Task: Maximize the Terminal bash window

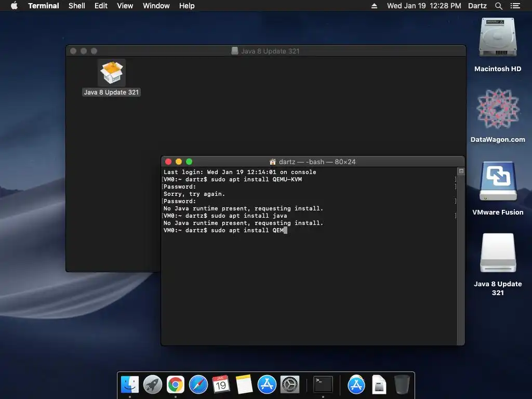Action: click(x=189, y=162)
